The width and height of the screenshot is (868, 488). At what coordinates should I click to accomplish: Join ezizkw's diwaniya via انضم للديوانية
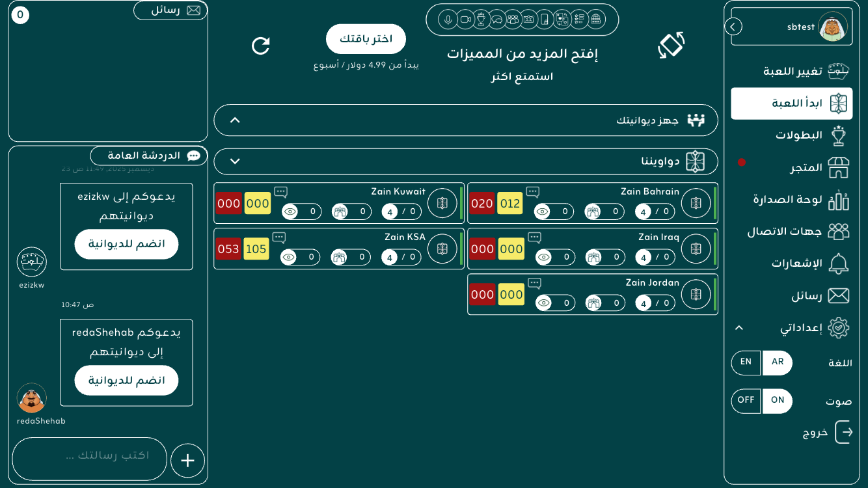126,244
